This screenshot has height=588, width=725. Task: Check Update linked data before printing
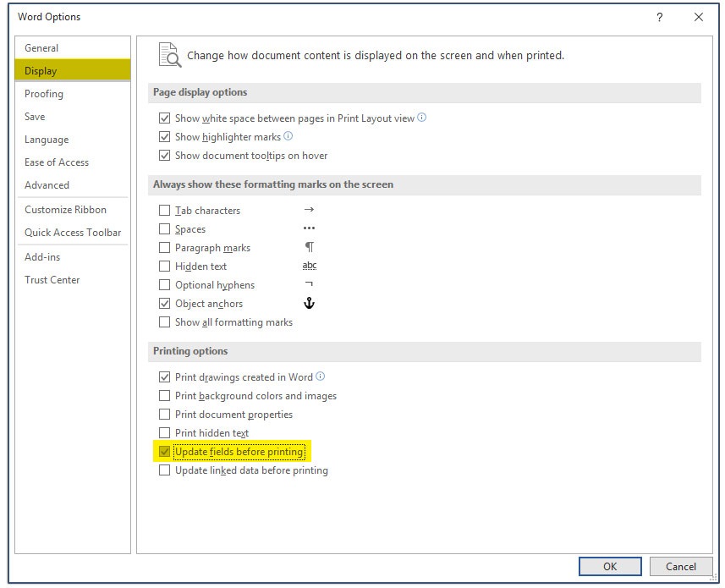tap(165, 470)
